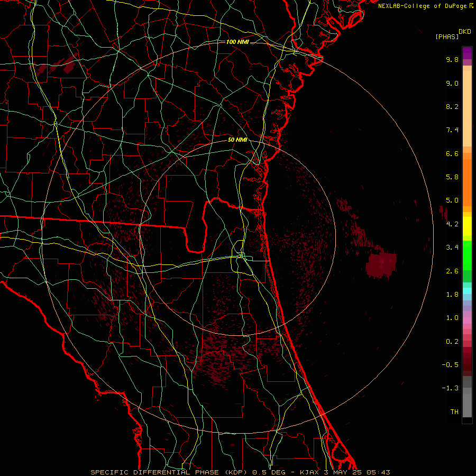Pick the cyan band on the color scale

pos(467,291)
